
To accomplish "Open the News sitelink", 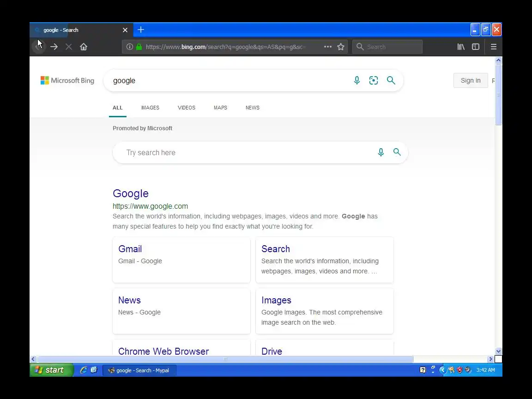I will click(x=129, y=300).
